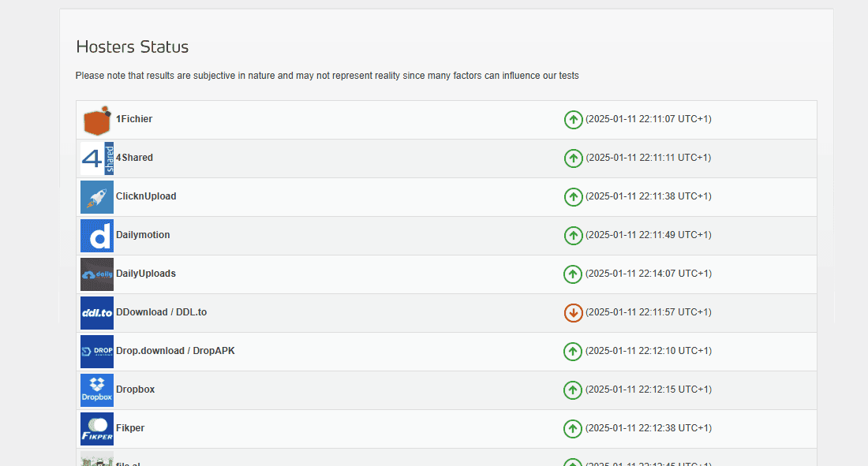Click the 22:11:07 timestamp for 1Fichier

pos(649,119)
